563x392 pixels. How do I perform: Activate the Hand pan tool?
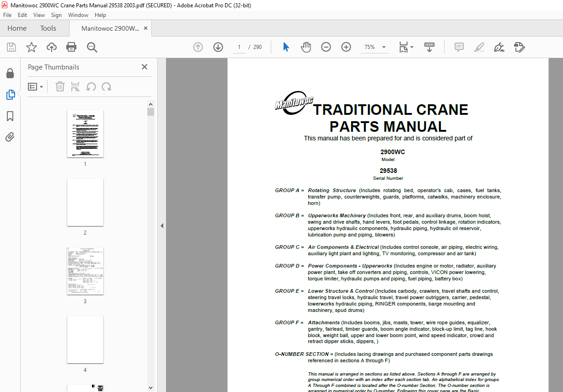(x=306, y=47)
